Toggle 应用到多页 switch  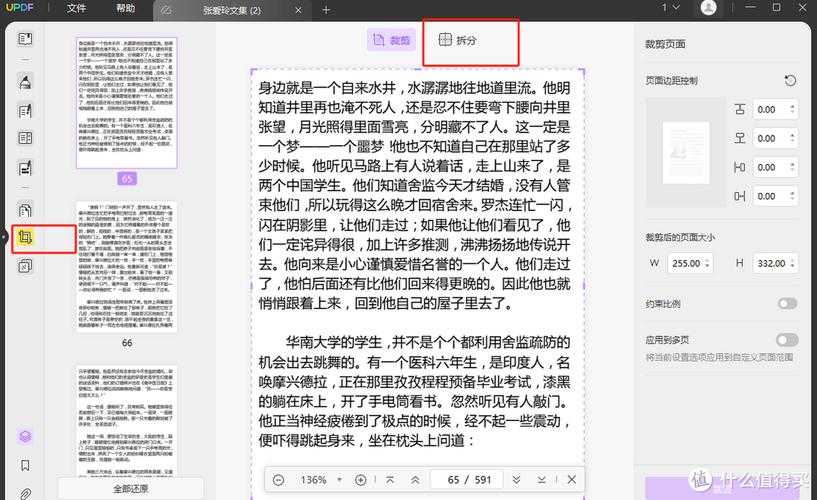point(787,340)
